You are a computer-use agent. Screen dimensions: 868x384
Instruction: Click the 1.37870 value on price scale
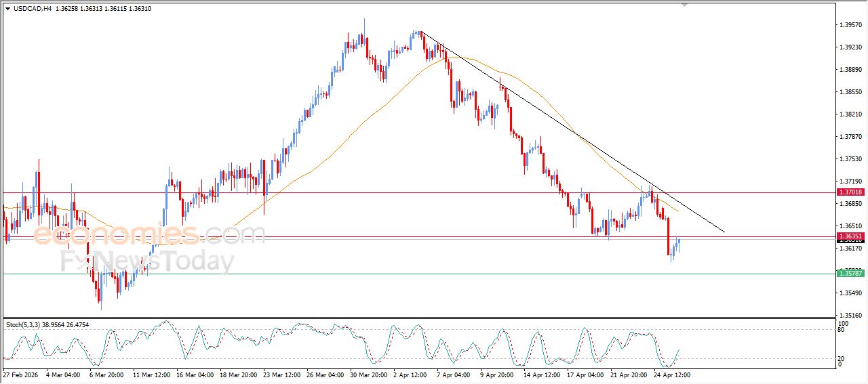pos(850,137)
